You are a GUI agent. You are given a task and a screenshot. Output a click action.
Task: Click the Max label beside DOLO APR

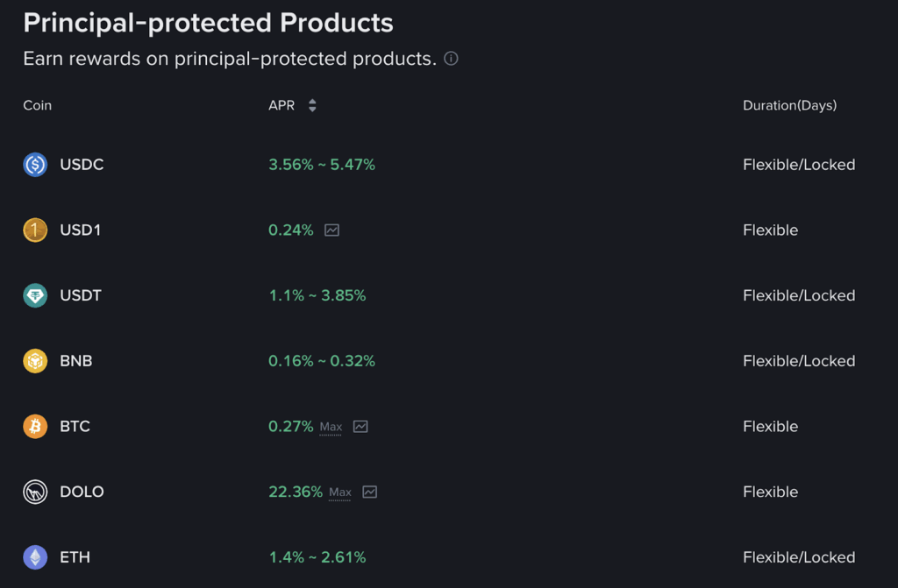pos(341,492)
